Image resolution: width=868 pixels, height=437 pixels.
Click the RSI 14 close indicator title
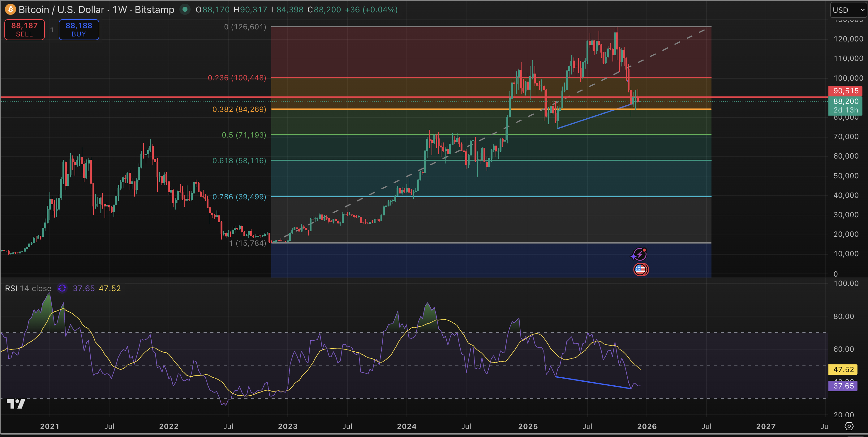(x=28, y=288)
